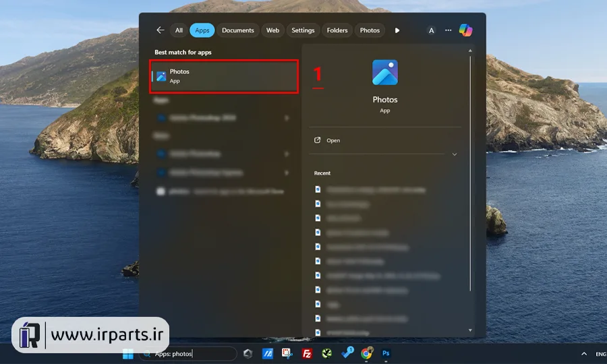Switch to the Settings filter tab
The width and height of the screenshot is (607, 364).
(x=303, y=30)
